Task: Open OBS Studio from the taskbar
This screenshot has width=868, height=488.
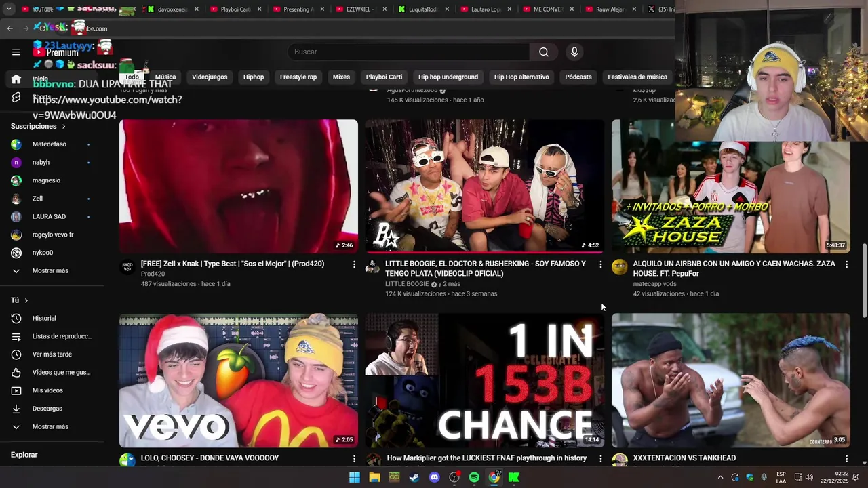Action: (454, 477)
